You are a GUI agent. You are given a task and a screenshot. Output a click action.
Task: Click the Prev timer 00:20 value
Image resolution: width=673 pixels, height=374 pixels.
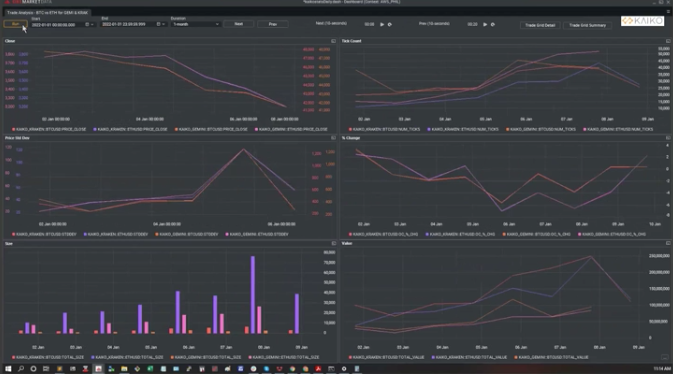click(472, 24)
